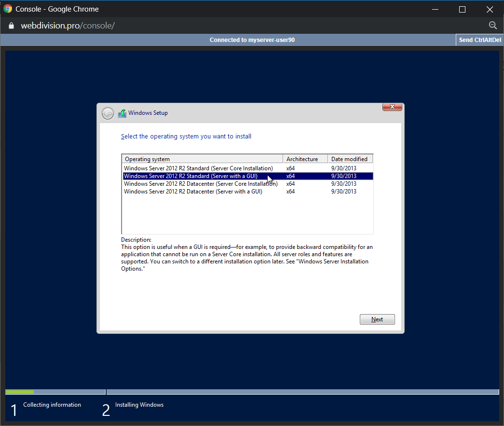The width and height of the screenshot is (504, 426).
Task: Click the padlock site info icon
Action: click(12, 26)
